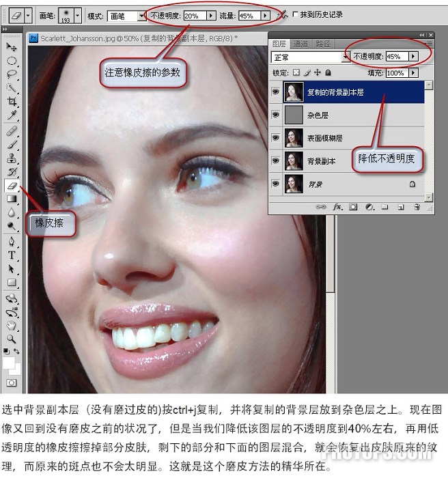Open eraser 模式 dropdown
The height and width of the screenshot is (478, 448).
click(141, 16)
